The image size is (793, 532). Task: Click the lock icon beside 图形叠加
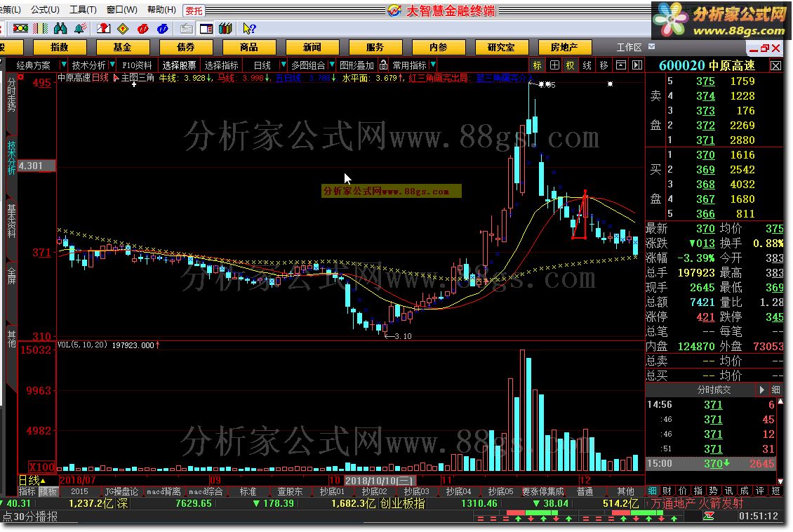click(383, 65)
